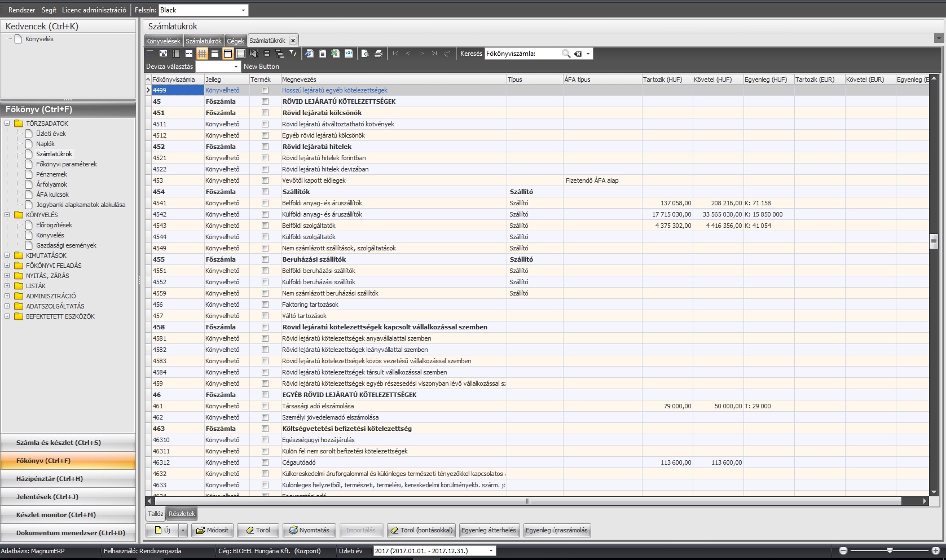Click the printer icon in the toolbar
The width and height of the screenshot is (946, 560).
(x=379, y=54)
